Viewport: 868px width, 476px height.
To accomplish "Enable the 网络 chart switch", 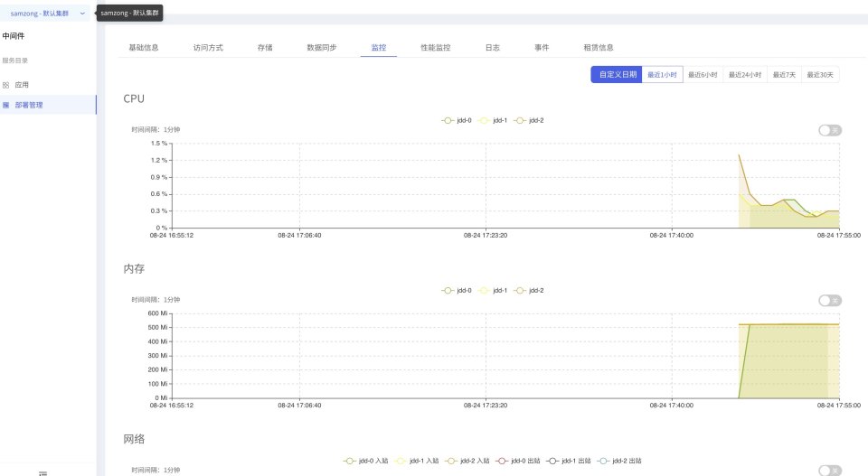I will click(x=830, y=470).
